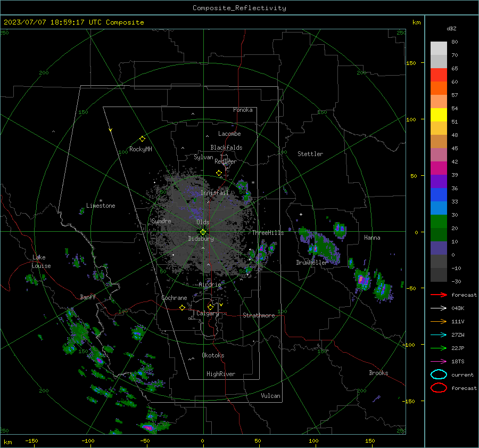Click the green 22JP arrow legend icon
The width and height of the screenshot is (479, 448).
click(x=439, y=348)
